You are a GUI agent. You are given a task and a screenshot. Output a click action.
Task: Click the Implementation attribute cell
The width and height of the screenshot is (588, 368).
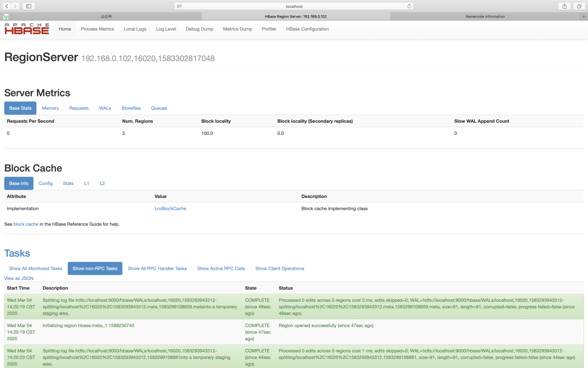[23, 209]
